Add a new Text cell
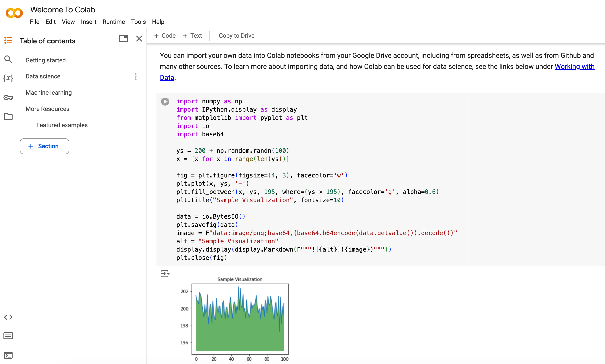This screenshot has width=605, height=364. (192, 36)
